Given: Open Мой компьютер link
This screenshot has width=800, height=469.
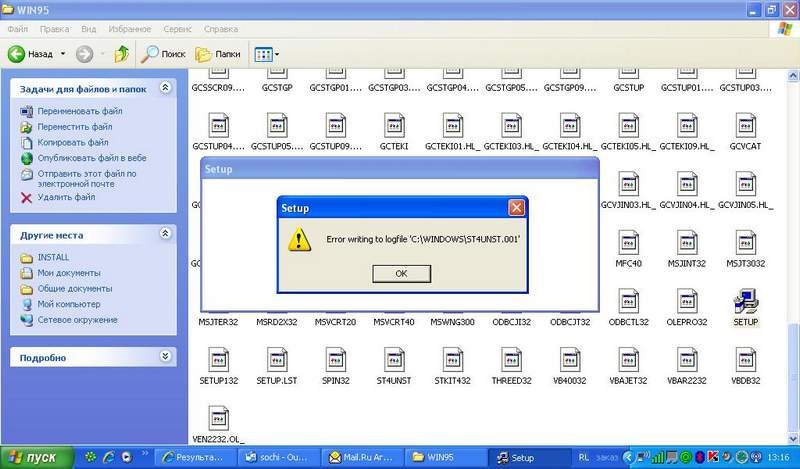Looking at the screenshot, I should pyautogui.click(x=69, y=304).
